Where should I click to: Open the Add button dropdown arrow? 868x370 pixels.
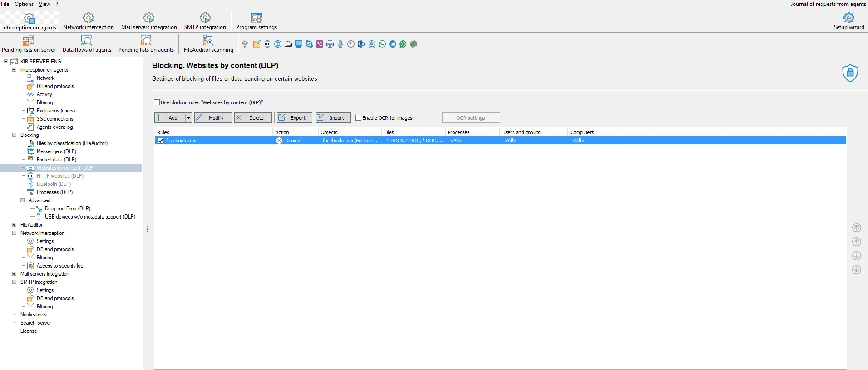point(188,118)
